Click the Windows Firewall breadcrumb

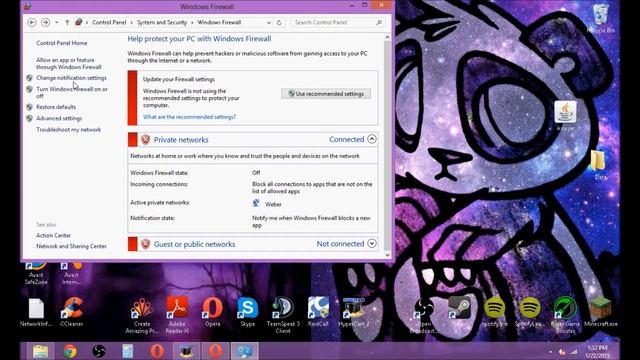pyautogui.click(x=219, y=22)
